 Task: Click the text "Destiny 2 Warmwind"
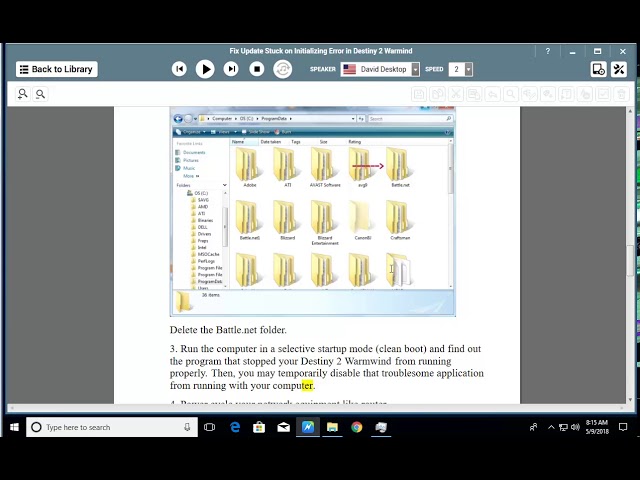(x=347, y=361)
